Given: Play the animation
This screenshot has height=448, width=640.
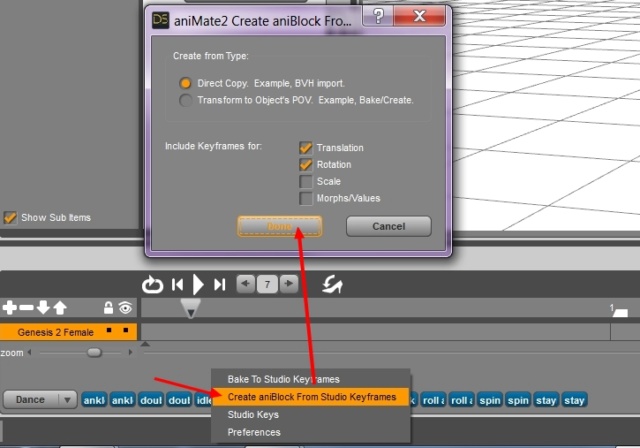Looking at the screenshot, I should point(198,284).
